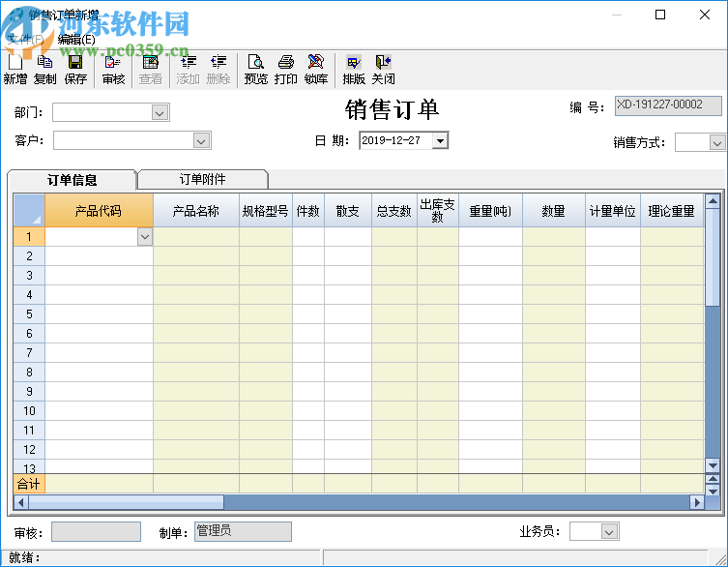Open the 业务员 salesperson dropdown
This screenshot has height=567, width=728.
point(609,531)
